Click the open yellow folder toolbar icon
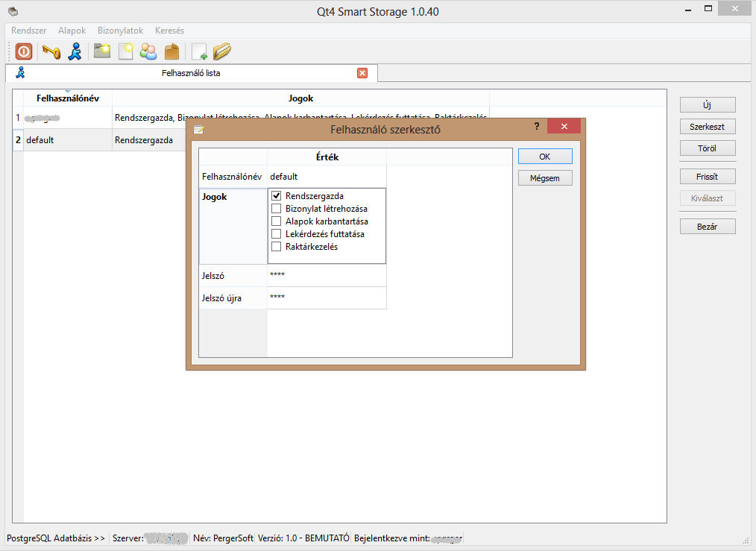The image size is (756, 551). (222, 51)
